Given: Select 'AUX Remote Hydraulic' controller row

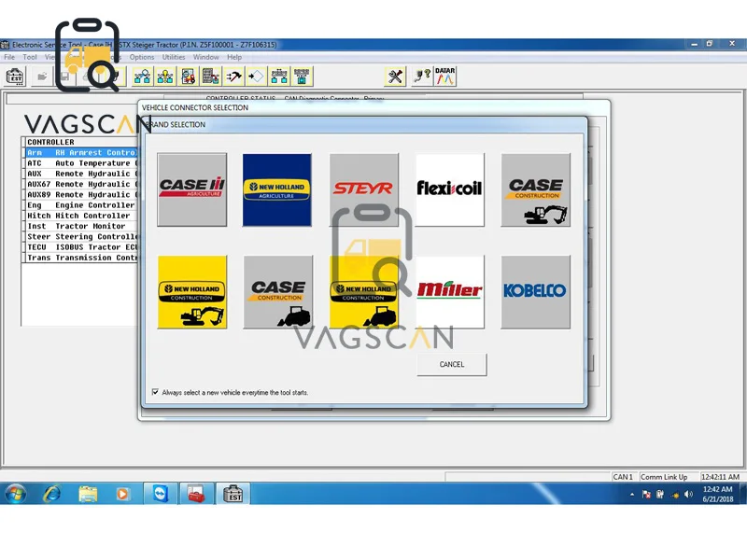Looking at the screenshot, I should point(81,174).
